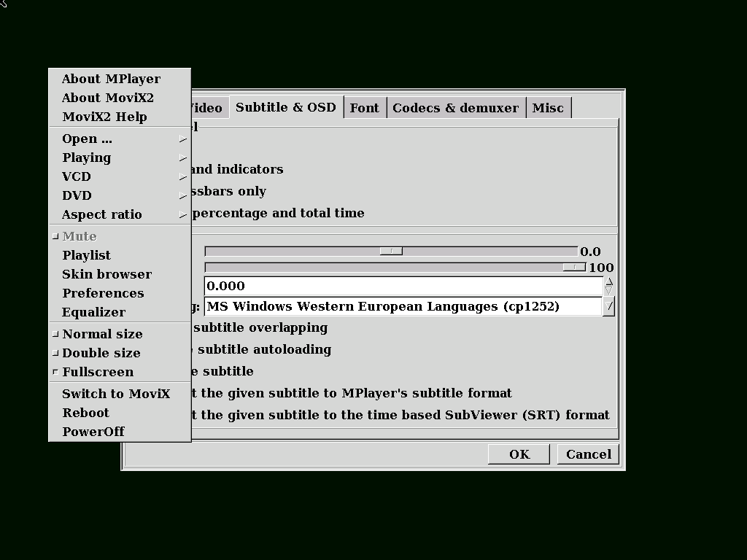Choose Reboot from the menu
Image resolution: width=747 pixels, height=560 pixels.
(120, 413)
